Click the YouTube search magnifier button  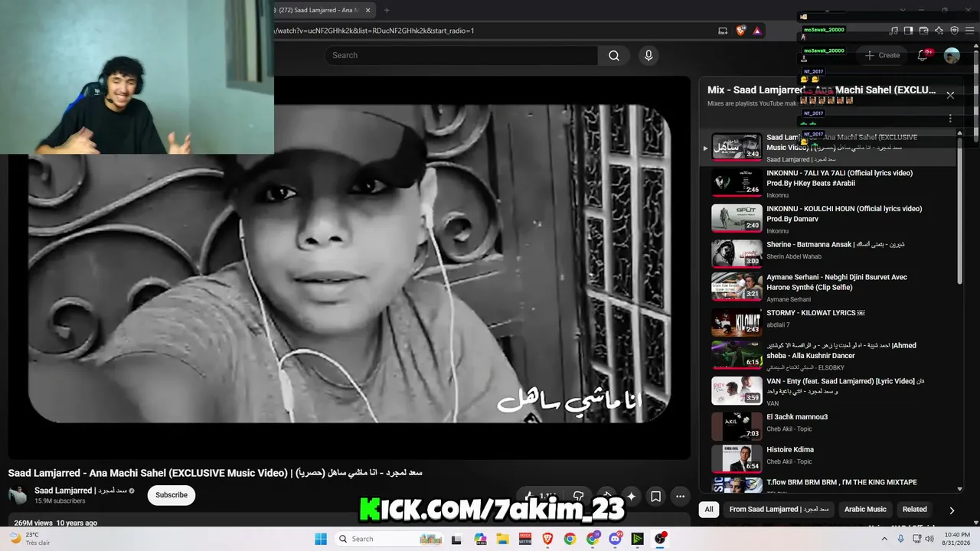pyautogui.click(x=614, y=55)
